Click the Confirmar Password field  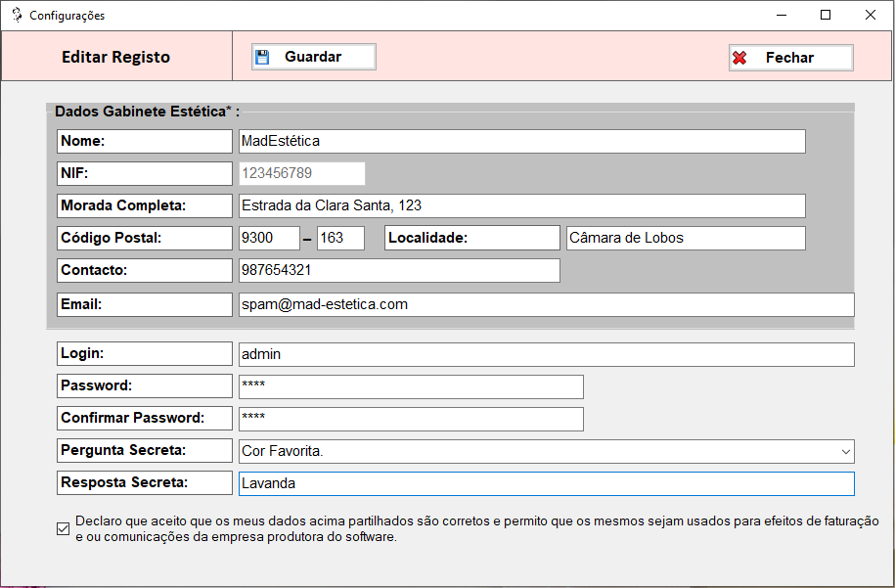tap(411, 419)
